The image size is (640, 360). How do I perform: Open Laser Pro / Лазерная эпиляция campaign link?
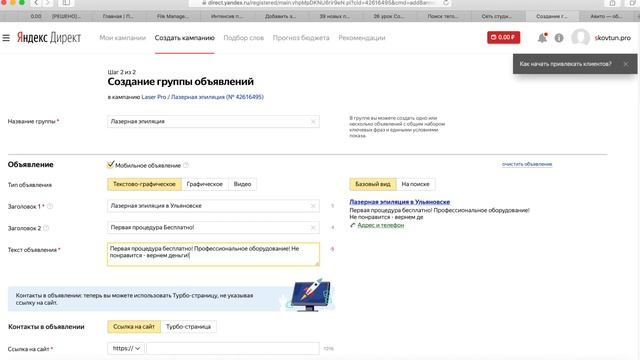pyautogui.click(x=202, y=97)
